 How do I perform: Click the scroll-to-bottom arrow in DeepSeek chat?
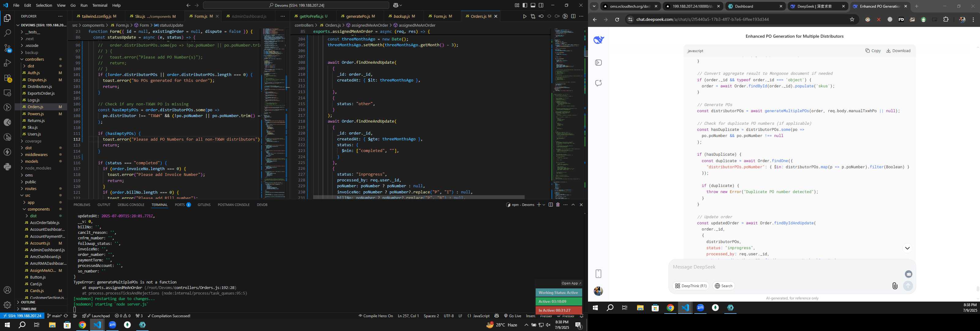point(907,248)
